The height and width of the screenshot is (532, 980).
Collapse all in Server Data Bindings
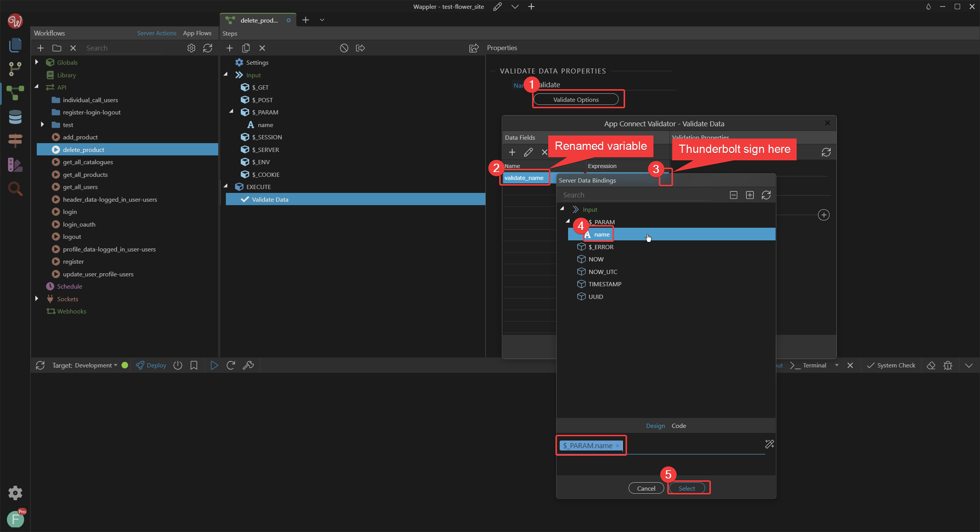point(733,195)
